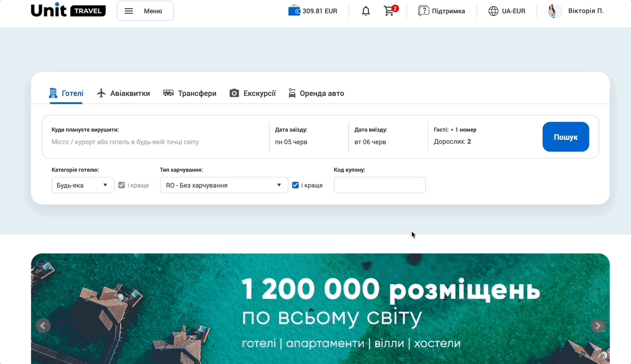Click the globe UA-EUR language icon
Viewport: 631px width, 364px height.
click(493, 11)
